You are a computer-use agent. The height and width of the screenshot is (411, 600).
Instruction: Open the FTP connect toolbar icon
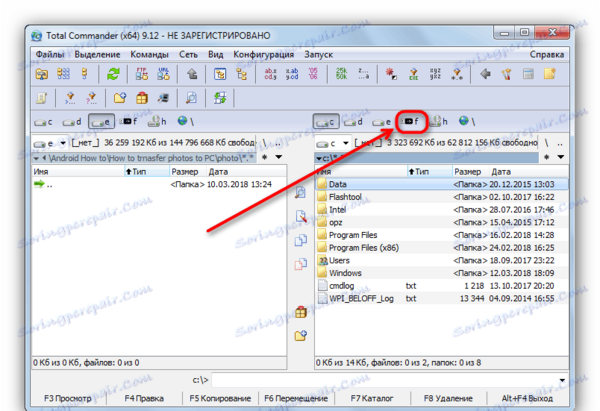(142, 73)
